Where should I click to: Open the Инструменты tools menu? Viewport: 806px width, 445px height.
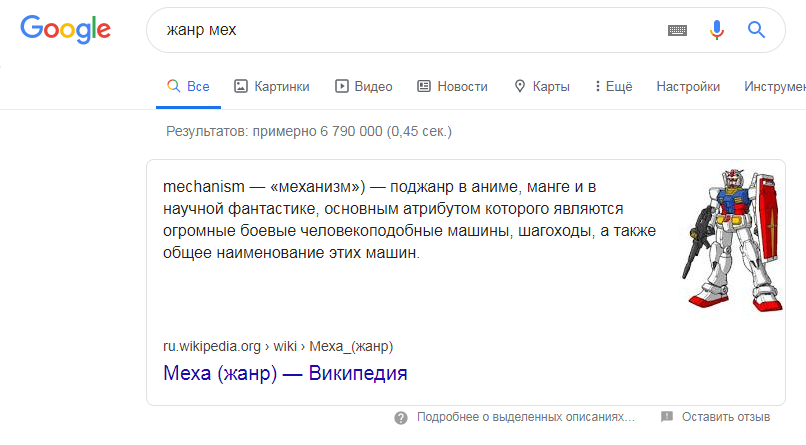coord(774,86)
